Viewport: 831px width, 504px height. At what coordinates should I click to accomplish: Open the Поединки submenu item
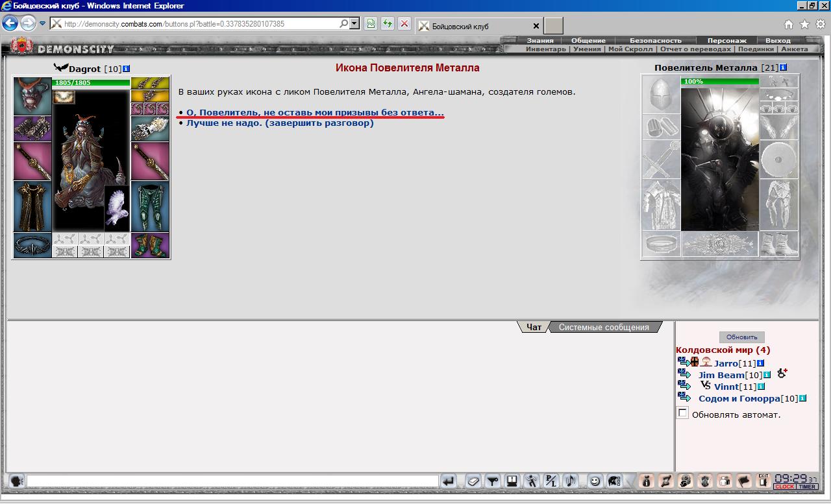756,49
